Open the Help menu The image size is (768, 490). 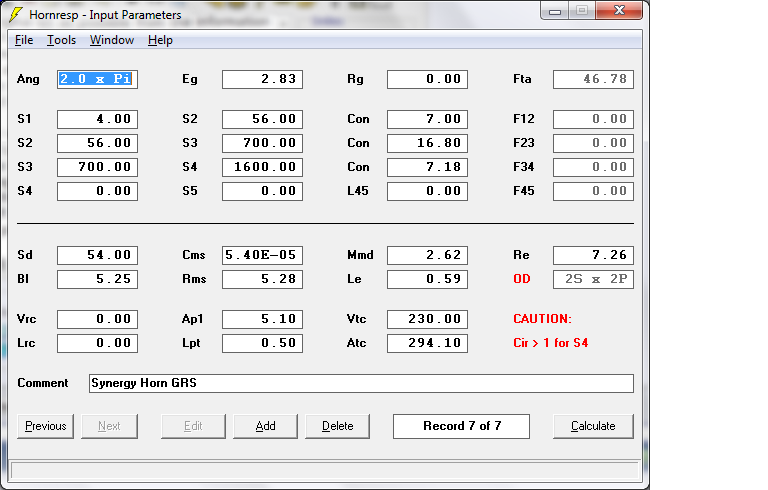[x=160, y=40]
